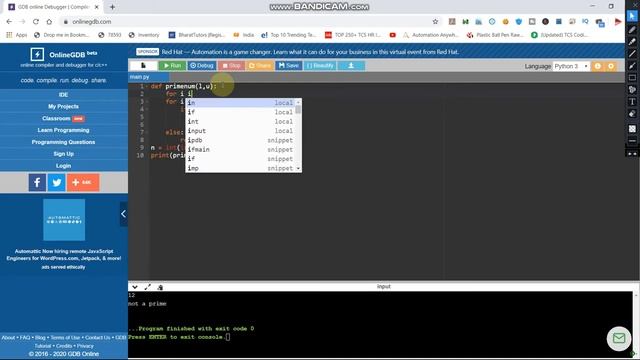Share the code via Share button
The width and height of the screenshot is (640, 360).
pyautogui.click(x=260, y=66)
